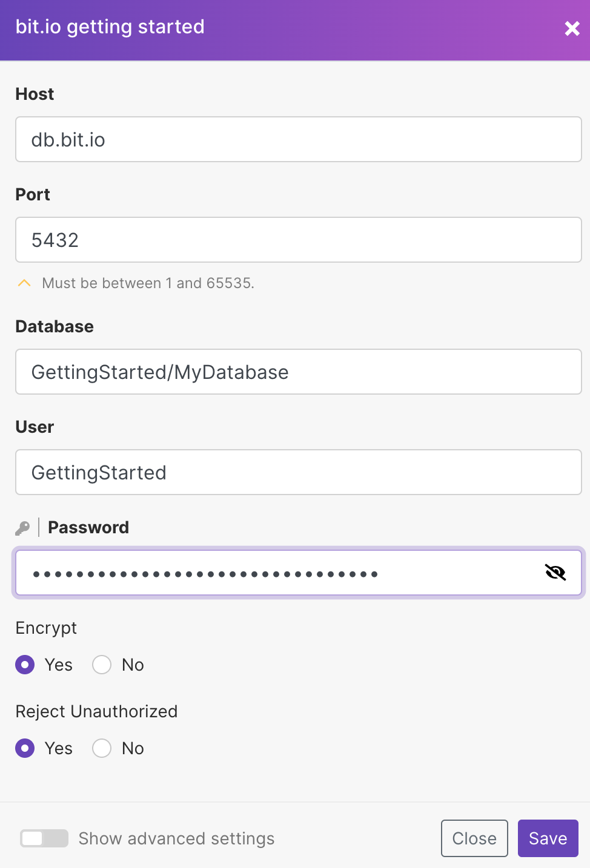The image size is (590, 868).
Task: Select the User field with GettingStarted
Action: click(x=298, y=473)
